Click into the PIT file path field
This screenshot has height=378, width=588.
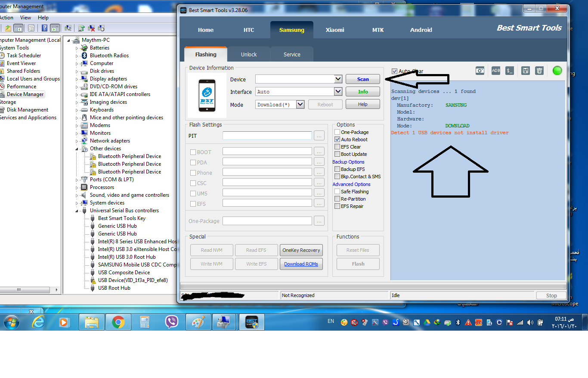tap(267, 136)
